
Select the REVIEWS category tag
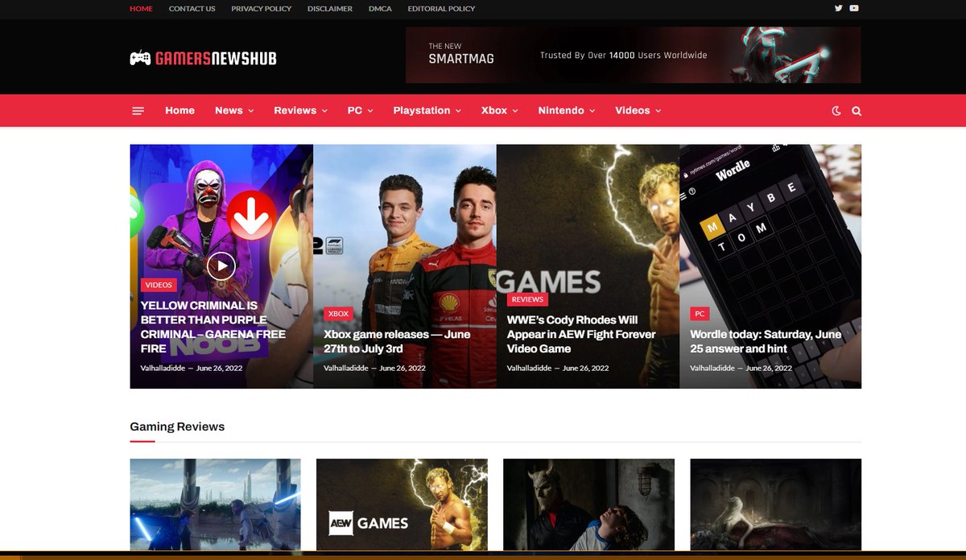click(x=527, y=299)
